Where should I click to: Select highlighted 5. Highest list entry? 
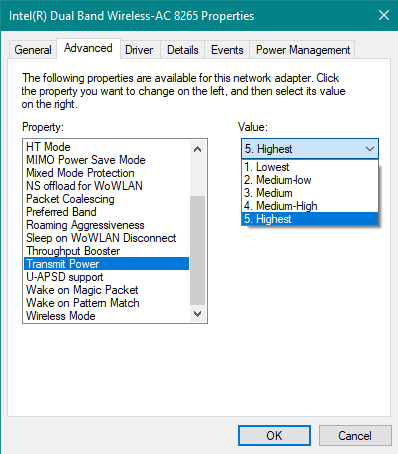pyautogui.click(x=310, y=219)
